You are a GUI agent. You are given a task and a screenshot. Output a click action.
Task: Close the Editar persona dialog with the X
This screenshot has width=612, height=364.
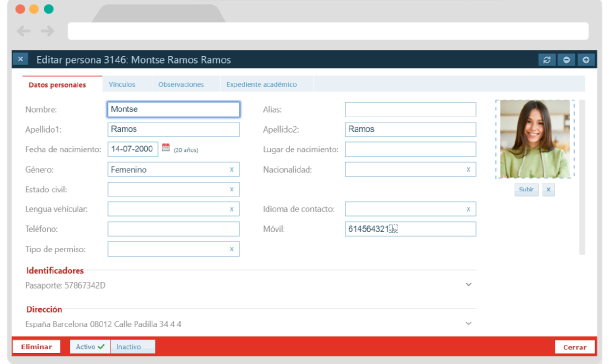pyautogui.click(x=20, y=59)
